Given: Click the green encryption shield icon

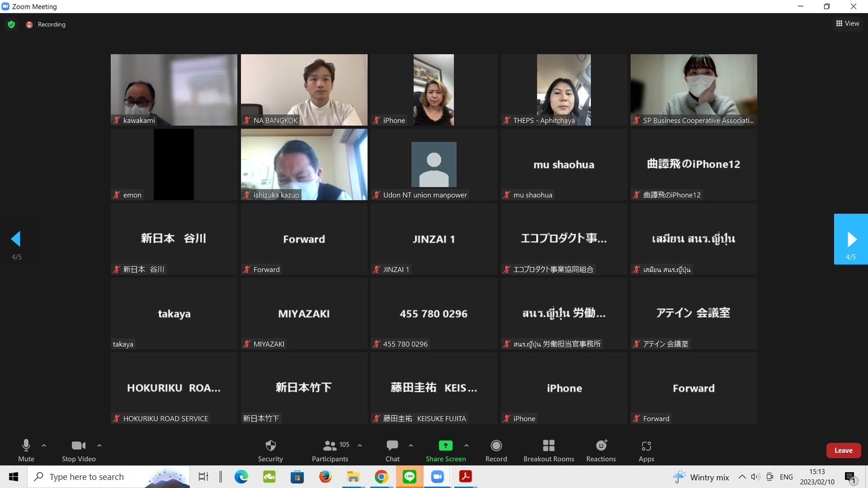Looking at the screenshot, I should click(x=11, y=24).
